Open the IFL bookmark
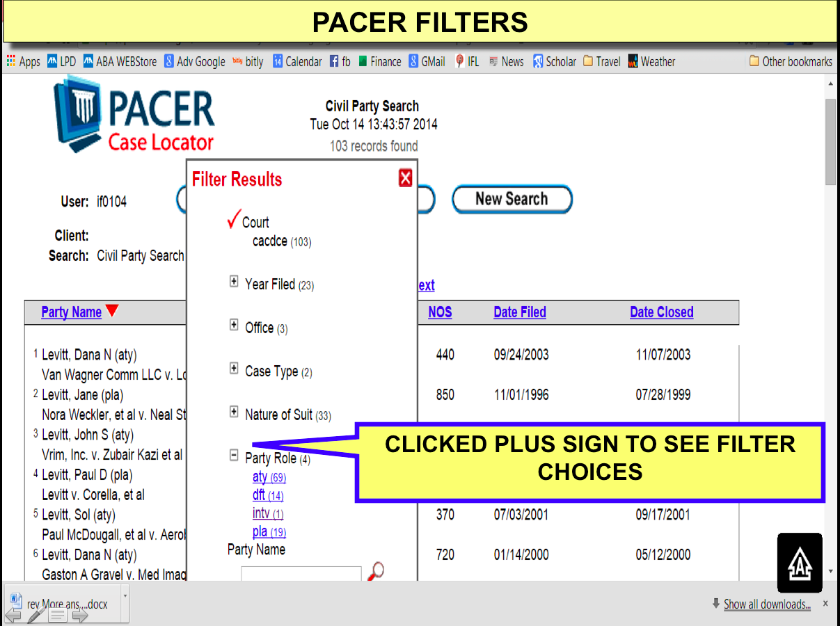The height and width of the screenshot is (626, 840). (x=467, y=61)
